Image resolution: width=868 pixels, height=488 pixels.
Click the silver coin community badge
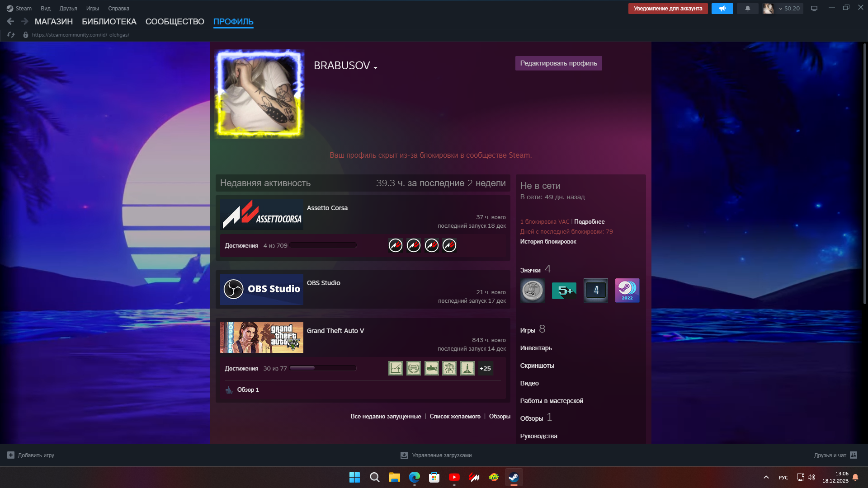coord(533,291)
